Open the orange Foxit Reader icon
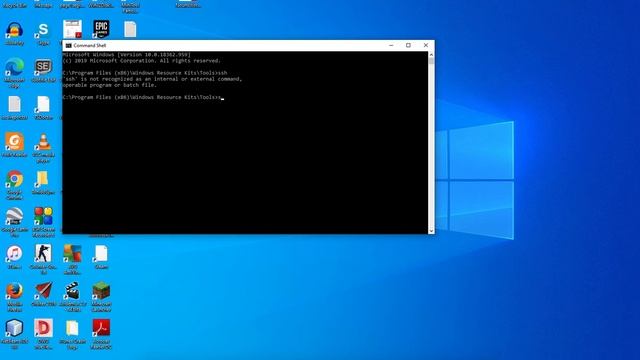This screenshot has width=640, height=360. [14, 142]
